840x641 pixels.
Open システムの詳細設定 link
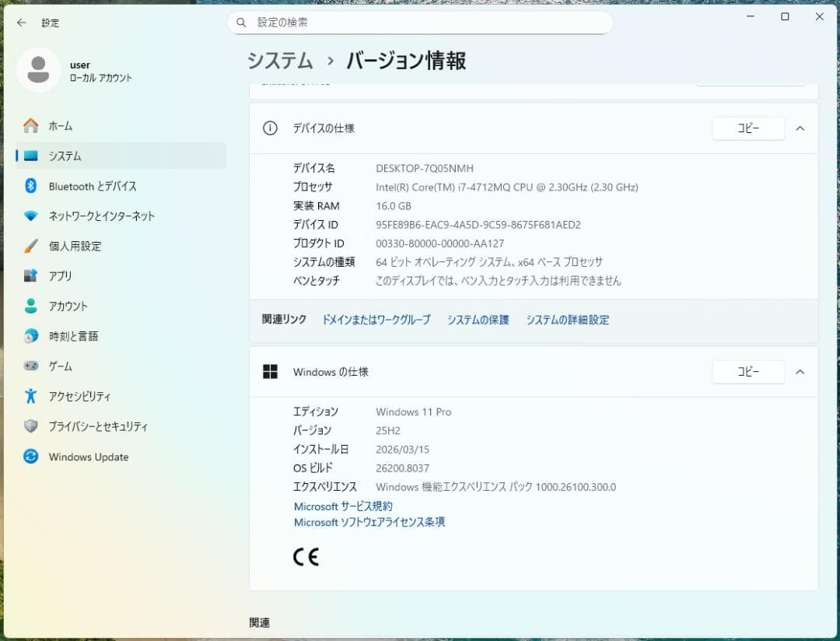[x=567, y=320]
